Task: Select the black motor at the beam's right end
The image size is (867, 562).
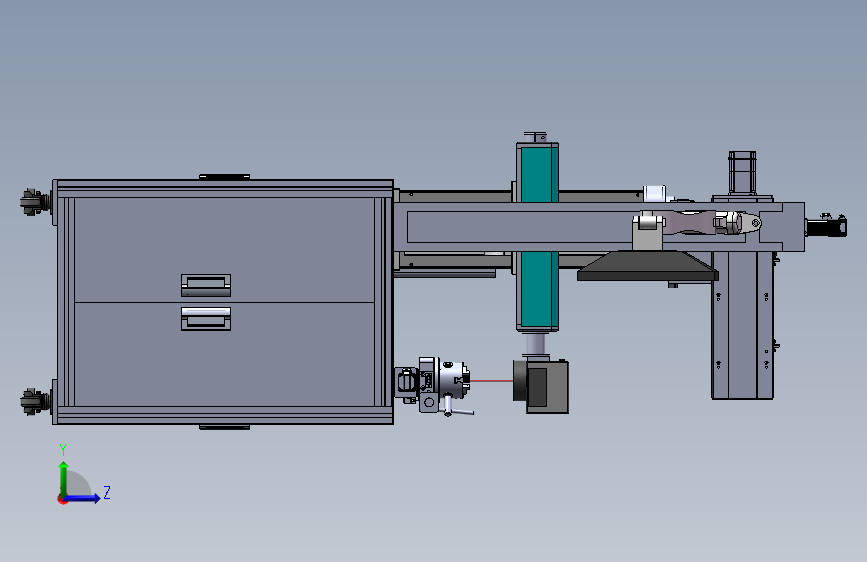Action: [826, 227]
